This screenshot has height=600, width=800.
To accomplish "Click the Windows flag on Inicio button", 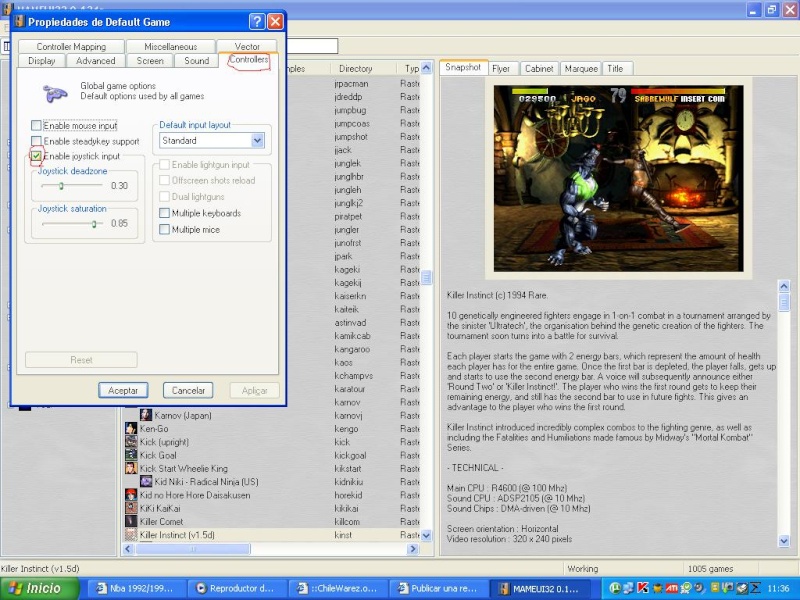I will click(x=14, y=588).
